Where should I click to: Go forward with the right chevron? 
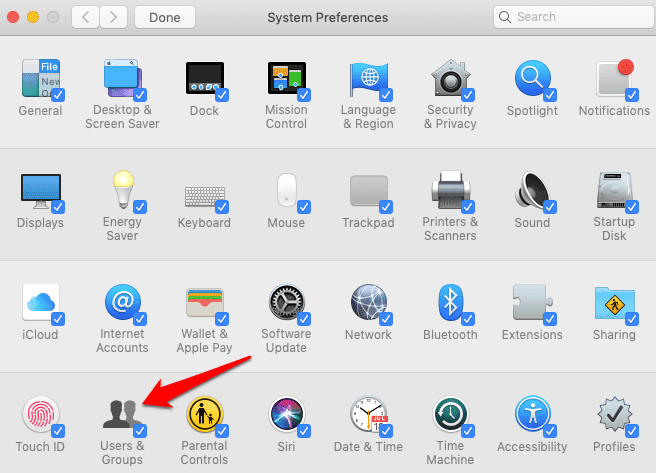click(113, 17)
